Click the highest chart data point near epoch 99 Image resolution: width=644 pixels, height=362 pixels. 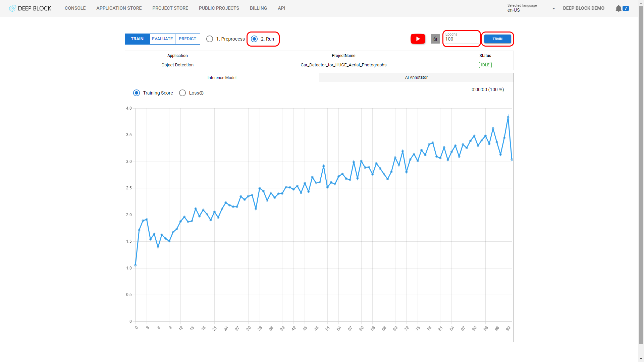pyautogui.click(x=508, y=117)
